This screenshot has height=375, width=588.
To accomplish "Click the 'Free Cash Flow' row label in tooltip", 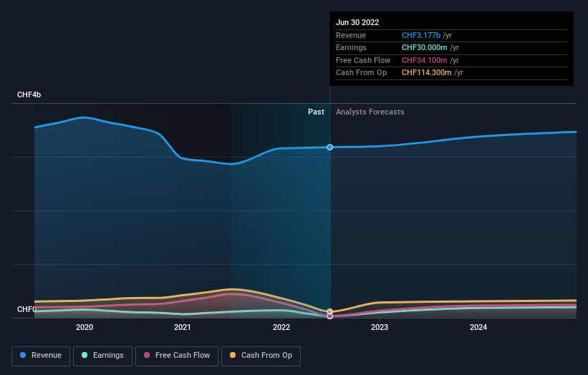I will tap(363, 60).
